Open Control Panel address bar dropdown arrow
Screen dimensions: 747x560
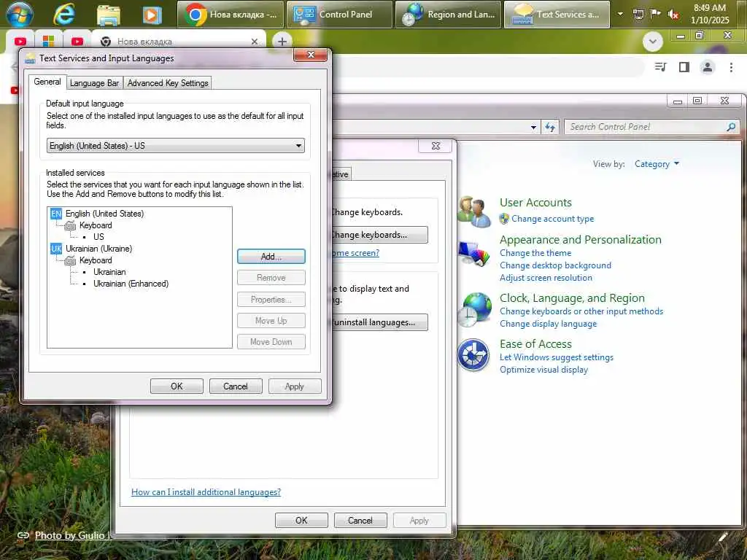pos(533,127)
